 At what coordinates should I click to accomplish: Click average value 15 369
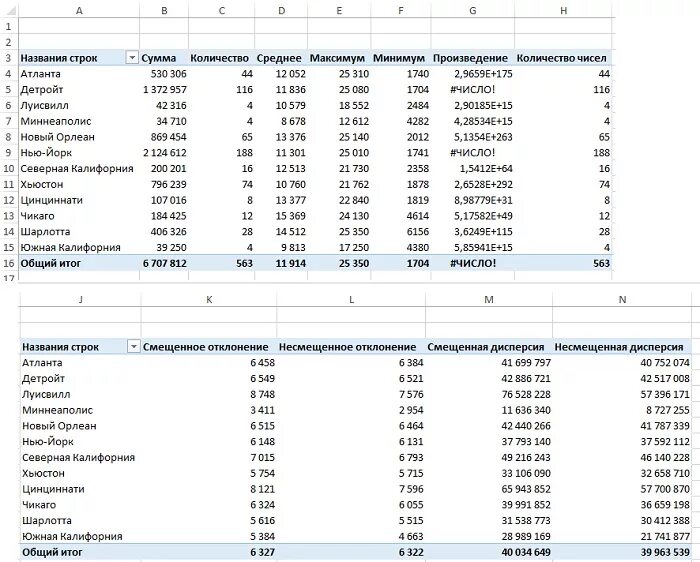pos(291,216)
